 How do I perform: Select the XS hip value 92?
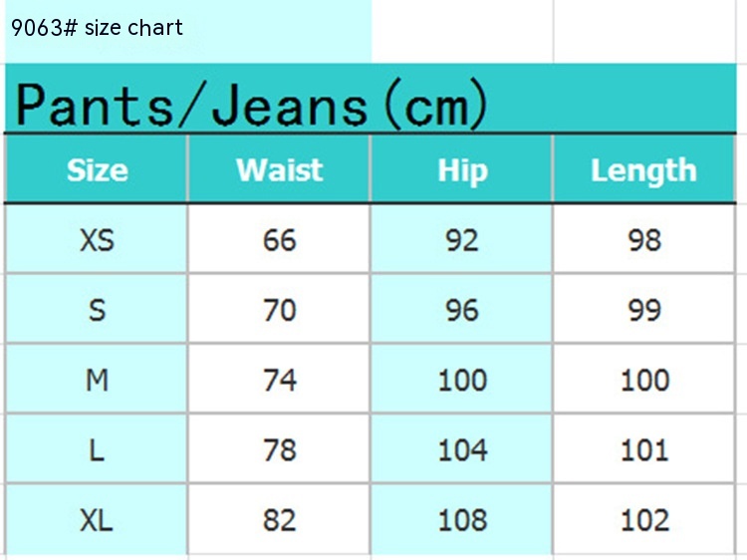coord(462,240)
